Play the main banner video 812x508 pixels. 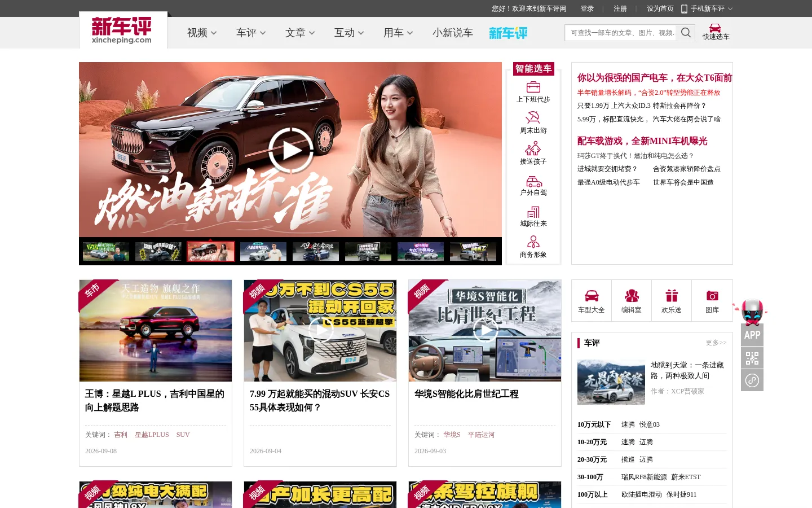pos(290,150)
